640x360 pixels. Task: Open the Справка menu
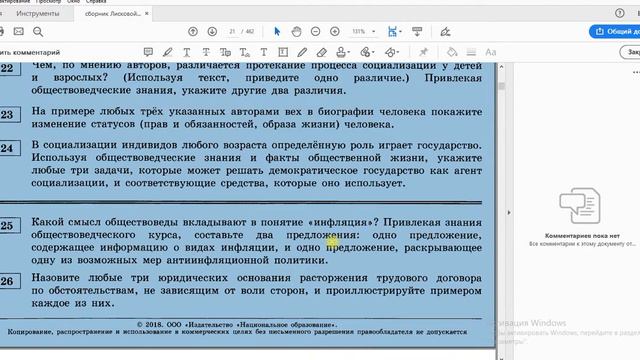(x=96, y=2)
